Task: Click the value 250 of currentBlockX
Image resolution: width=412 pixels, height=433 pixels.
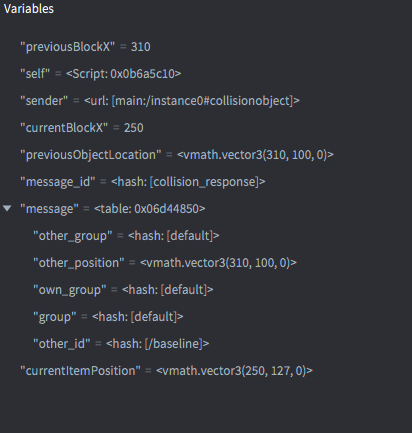Action: [x=134, y=128]
